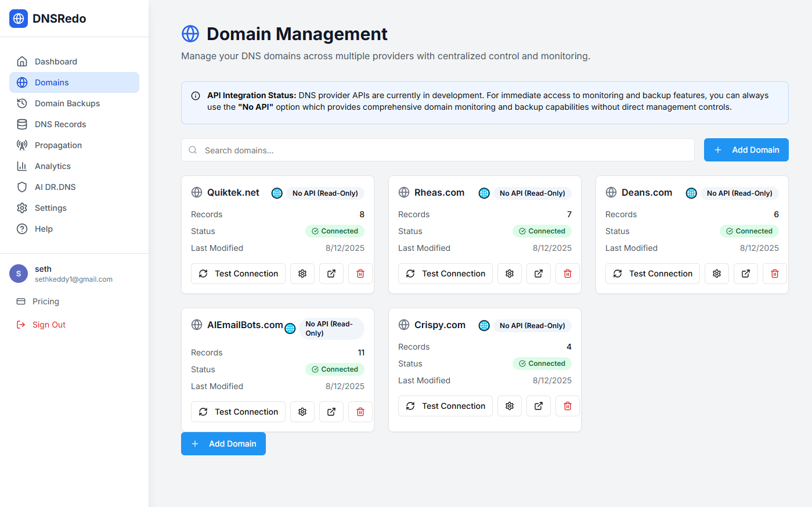The height and width of the screenshot is (507, 812).
Task: Delete Deans.com using the red trash icon
Action: tap(775, 274)
